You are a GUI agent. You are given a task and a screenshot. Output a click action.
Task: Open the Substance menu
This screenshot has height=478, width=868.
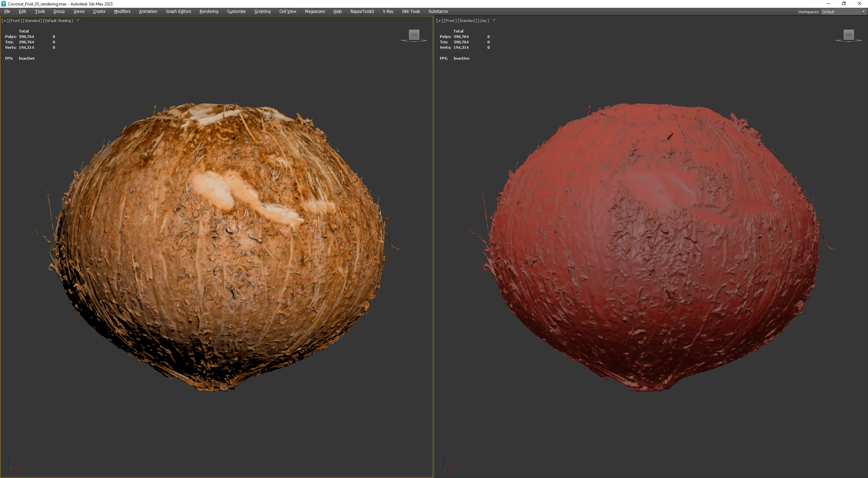438,11
